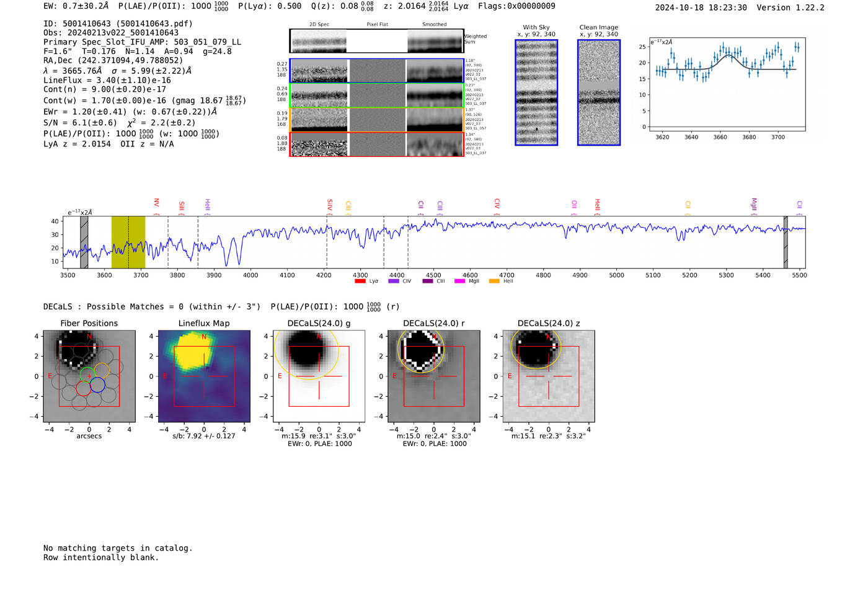Click the Primary Spec_Slot_IFU_AMP line
The image size is (868, 591).
(142, 42)
